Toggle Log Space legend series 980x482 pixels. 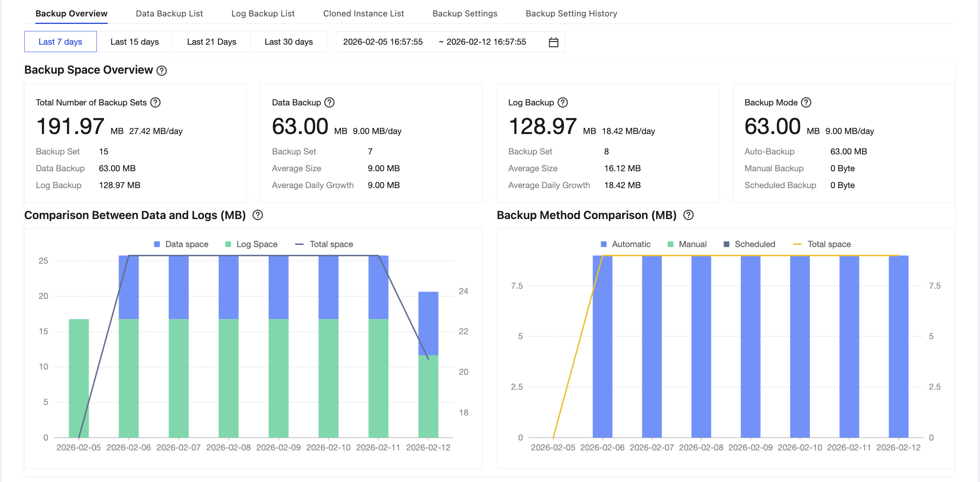[252, 244]
